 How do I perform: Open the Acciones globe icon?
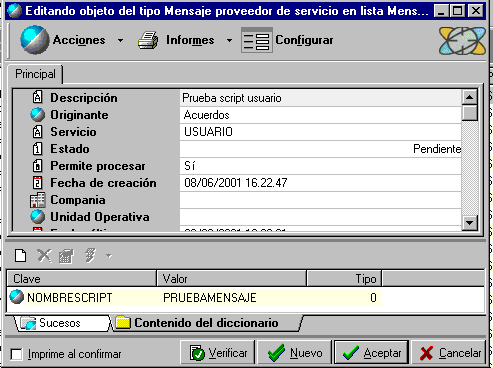click(34, 40)
